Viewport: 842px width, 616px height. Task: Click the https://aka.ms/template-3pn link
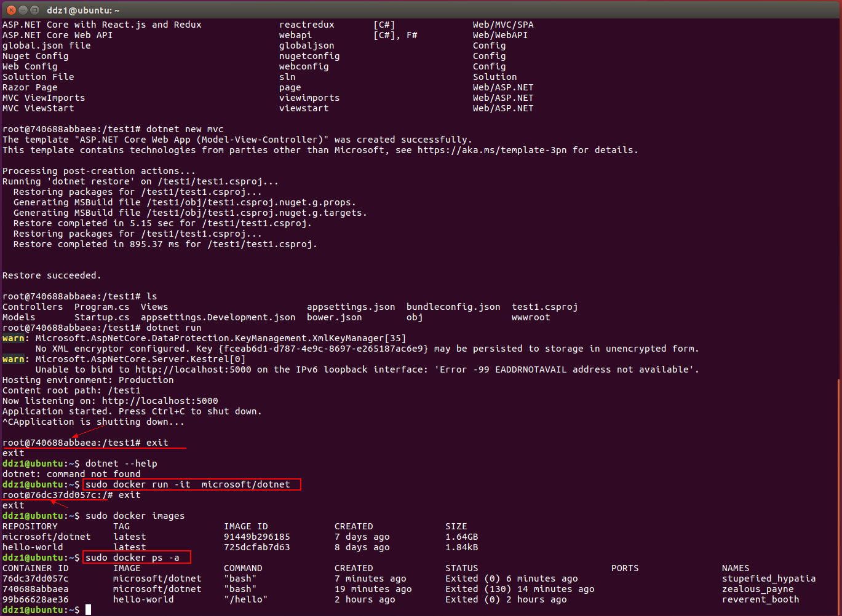(492, 150)
